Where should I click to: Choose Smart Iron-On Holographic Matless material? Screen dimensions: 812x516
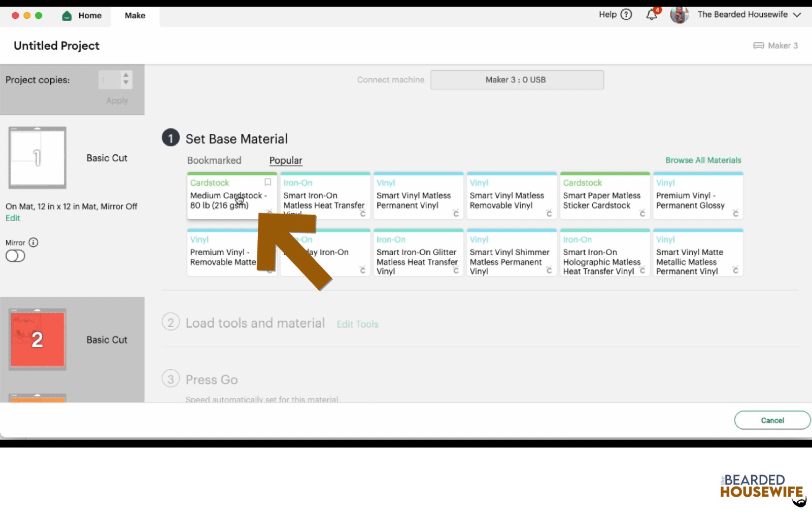click(605, 253)
